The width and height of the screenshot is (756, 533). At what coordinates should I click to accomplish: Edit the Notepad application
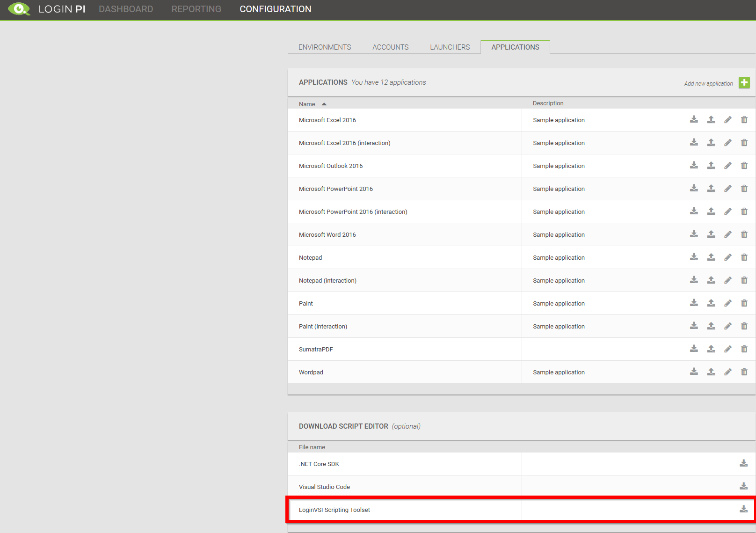pos(728,257)
